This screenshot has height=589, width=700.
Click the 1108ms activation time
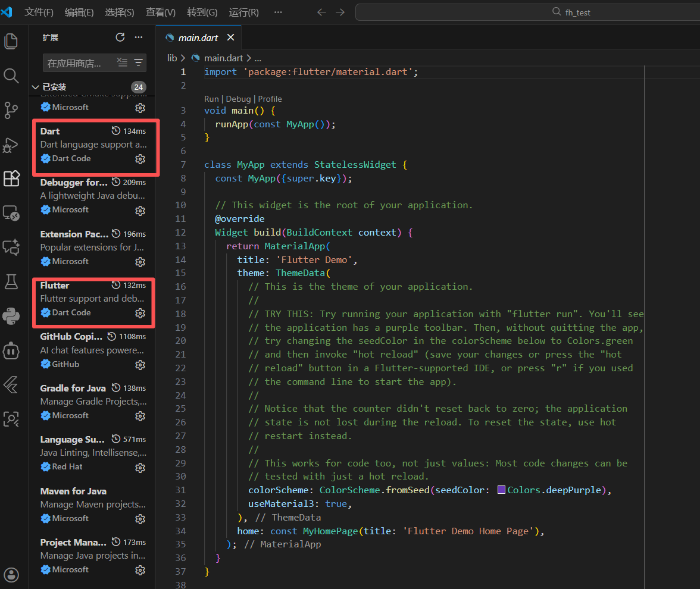click(x=133, y=337)
